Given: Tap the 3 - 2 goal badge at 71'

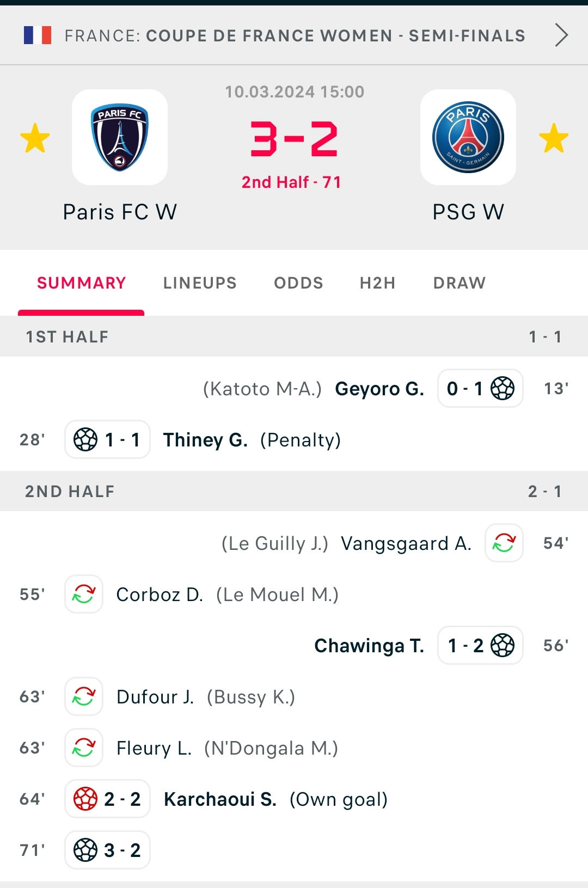Looking at the screenshot, I should tap(107, 850).
